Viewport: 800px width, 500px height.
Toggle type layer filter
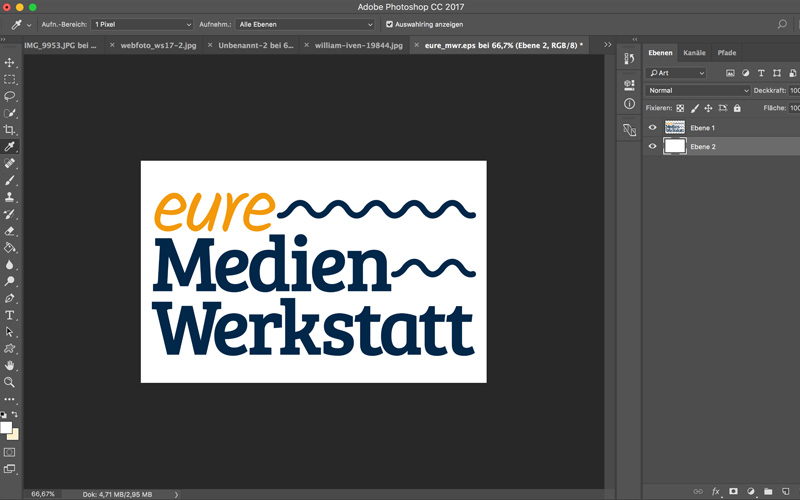pyautogui.click(x=761, y=73)
